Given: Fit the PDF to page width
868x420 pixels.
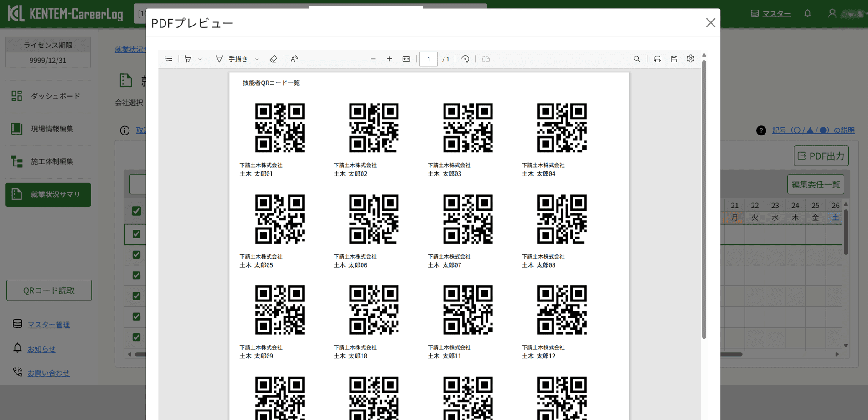Looking at the screenshot, I should click(406, 58).
